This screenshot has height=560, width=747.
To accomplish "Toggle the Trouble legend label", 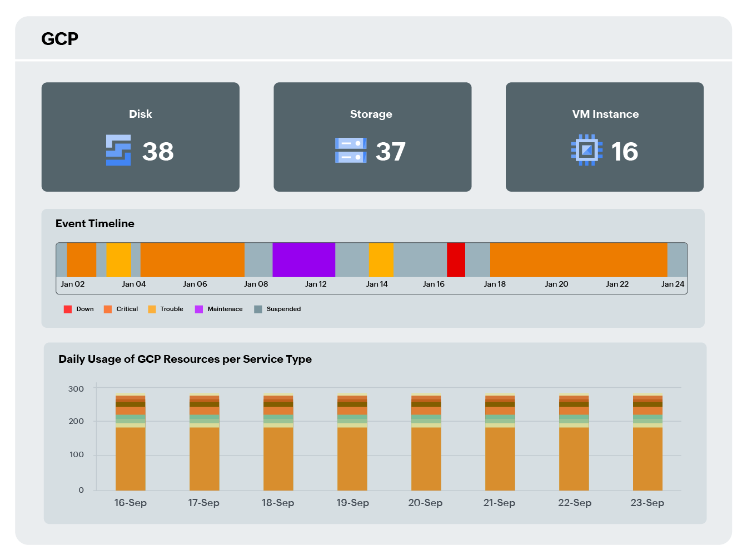I will pos(172,309).
